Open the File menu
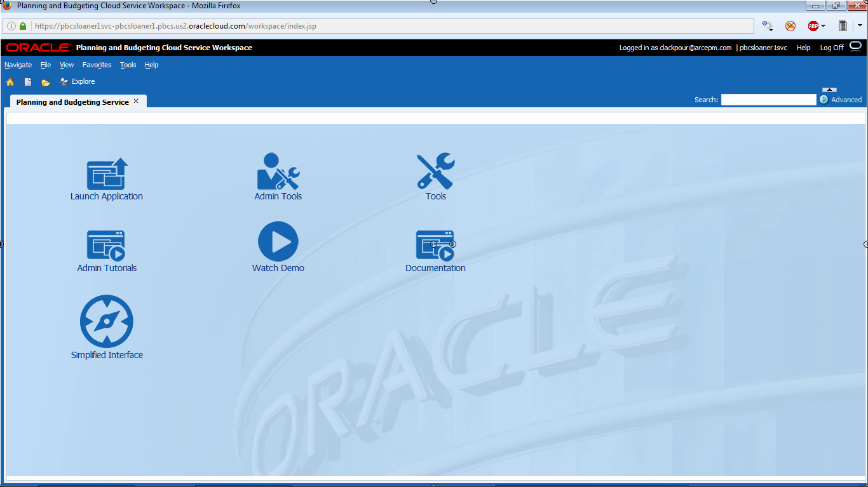 [x=46, y=65]
